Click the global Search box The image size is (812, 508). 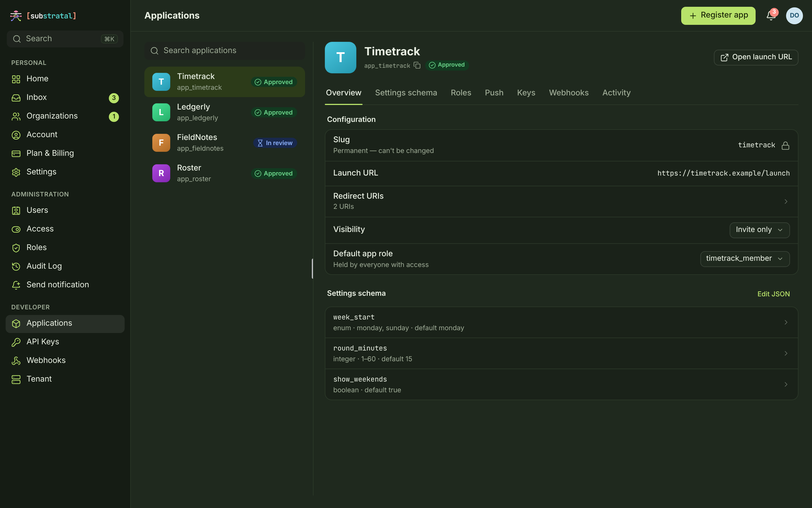(65, 39)
